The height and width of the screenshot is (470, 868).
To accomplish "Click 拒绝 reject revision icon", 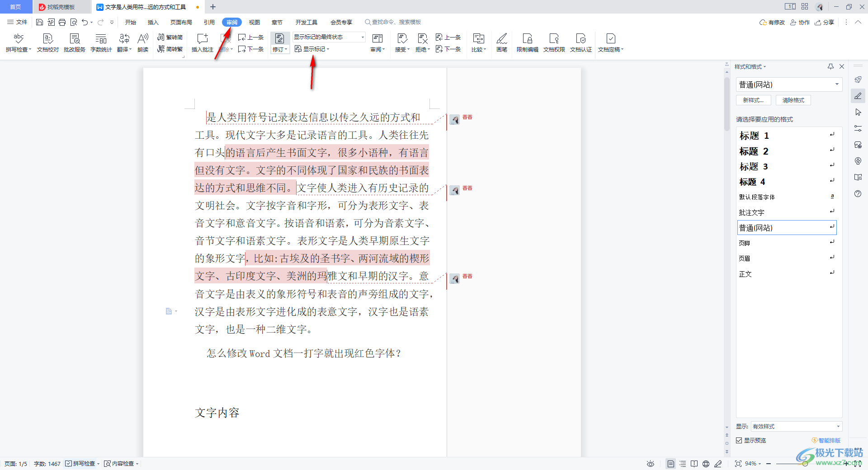I will tap(422, 39).
